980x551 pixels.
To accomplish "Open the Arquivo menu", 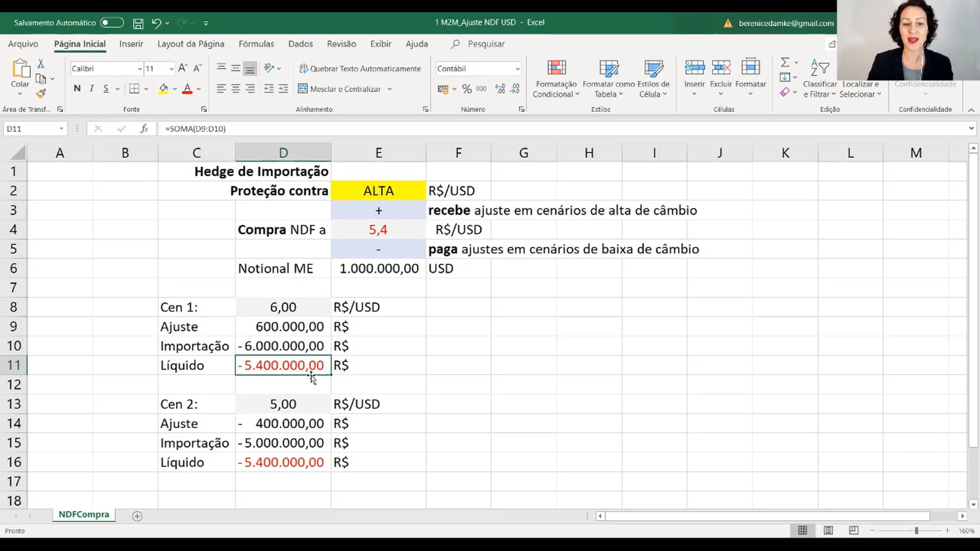I will pyautogui.click(x=23, y=44).
